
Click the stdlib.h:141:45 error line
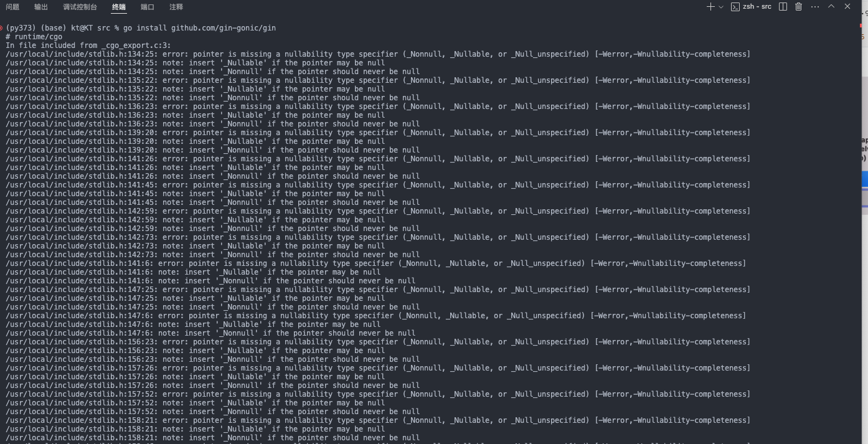pos(378,185)
